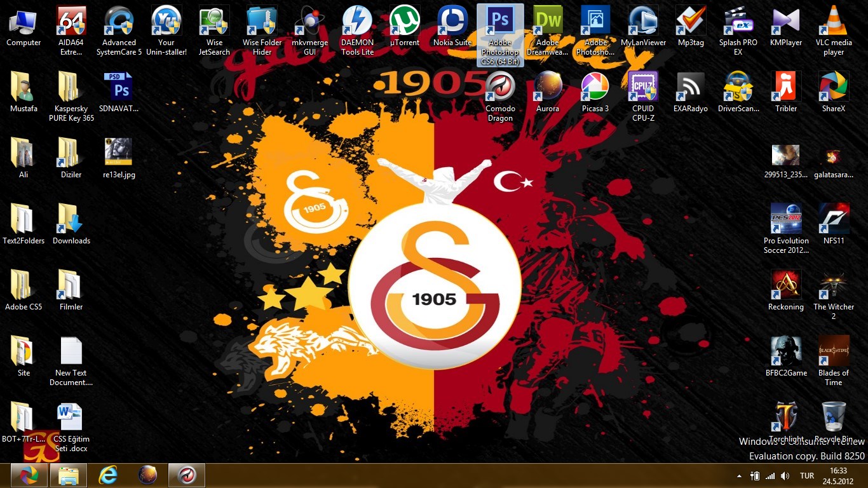Select the CPUID CPU-Z shortcut
868x488 pixels.
[643, 97]
